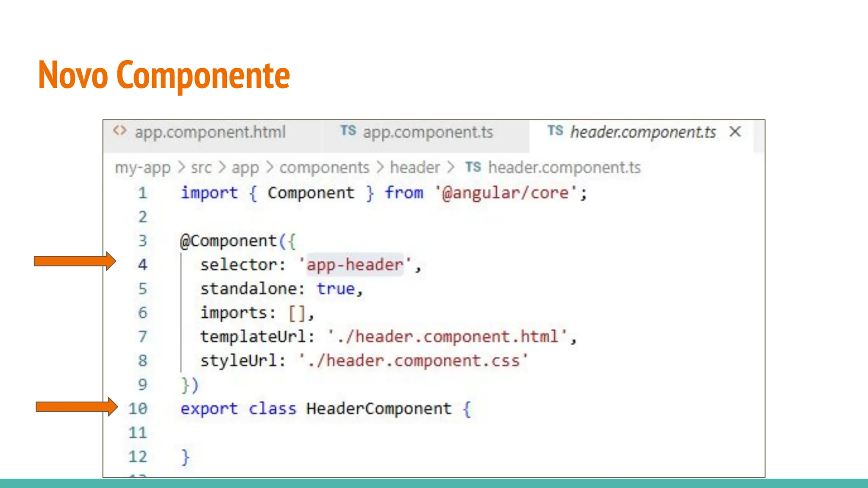Click the HeaderComponent class name

[x=379, y=409]
